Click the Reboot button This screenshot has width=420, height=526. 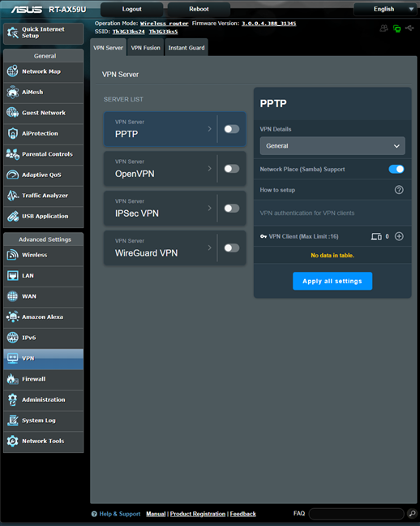tap(199, 10)
